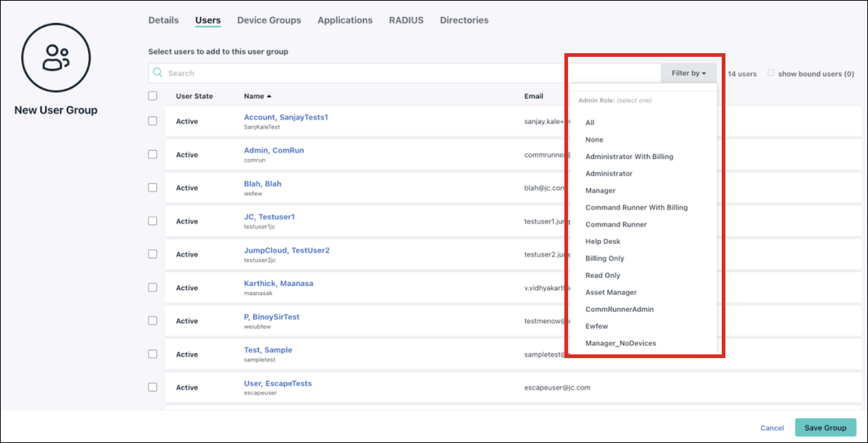Go to the Directories tab
Viewport: 868px width, 443px height.
[x=464, y=20]
